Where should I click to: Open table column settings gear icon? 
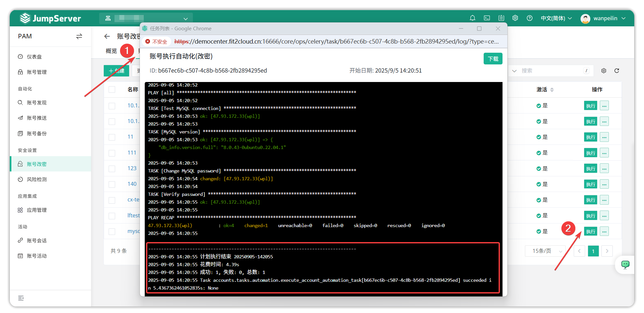point(604,71)
